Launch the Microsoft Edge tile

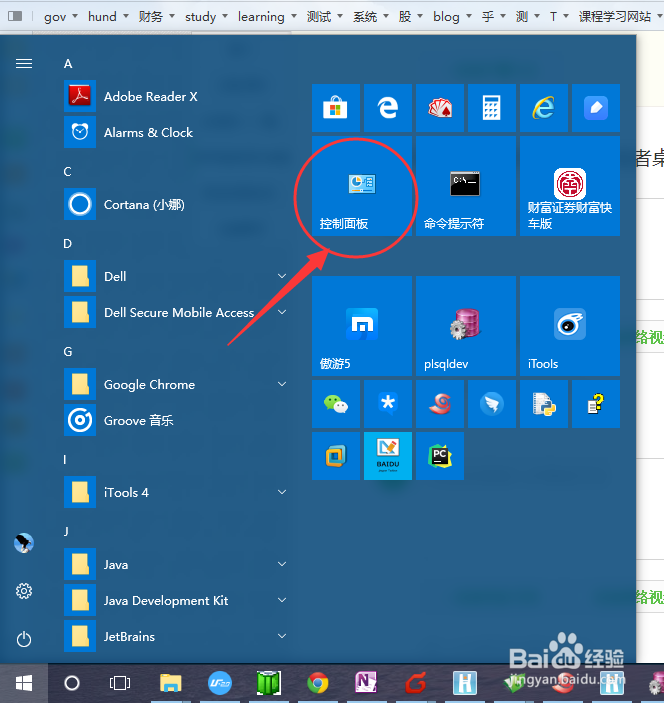click(x=388, y=108)
